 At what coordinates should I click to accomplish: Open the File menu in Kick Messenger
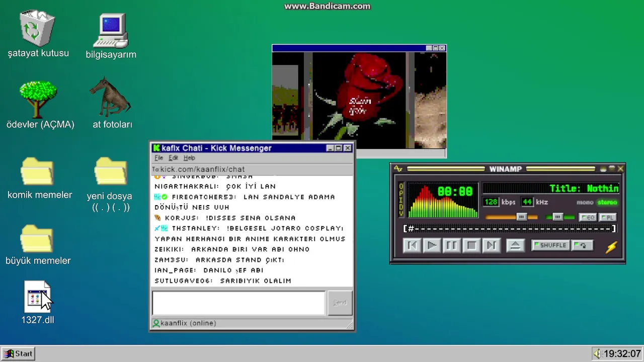pos(159,158)
